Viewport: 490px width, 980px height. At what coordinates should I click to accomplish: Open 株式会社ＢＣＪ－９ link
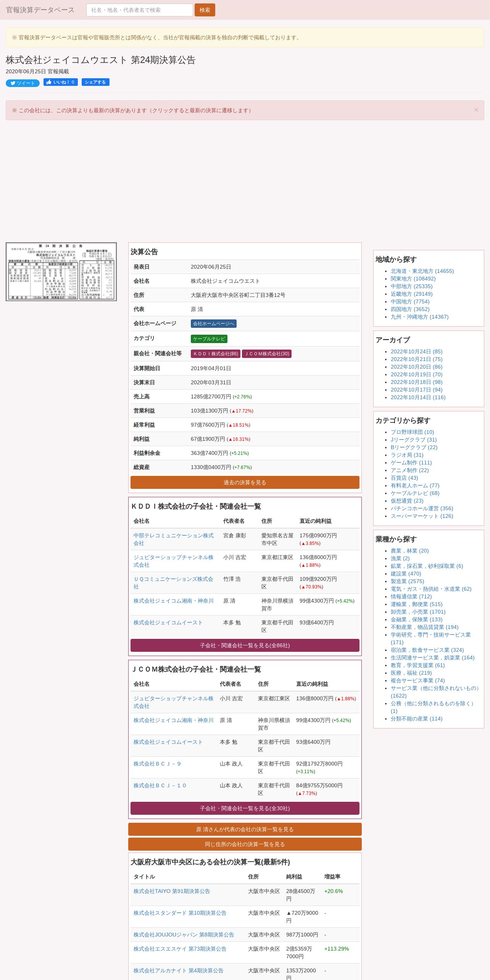click(157, 764)
